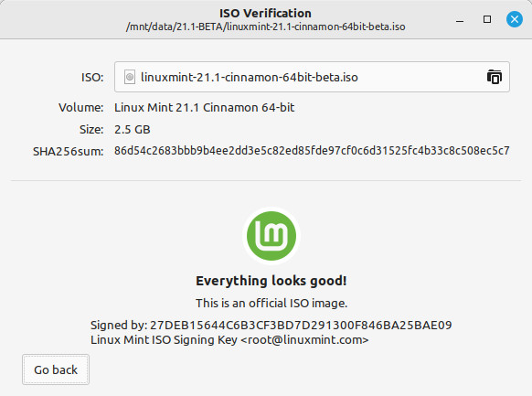Viewport: 532px width, 396px height.
Task: Click the file browse icon in ISO field
Action: [x=495, y=77]
